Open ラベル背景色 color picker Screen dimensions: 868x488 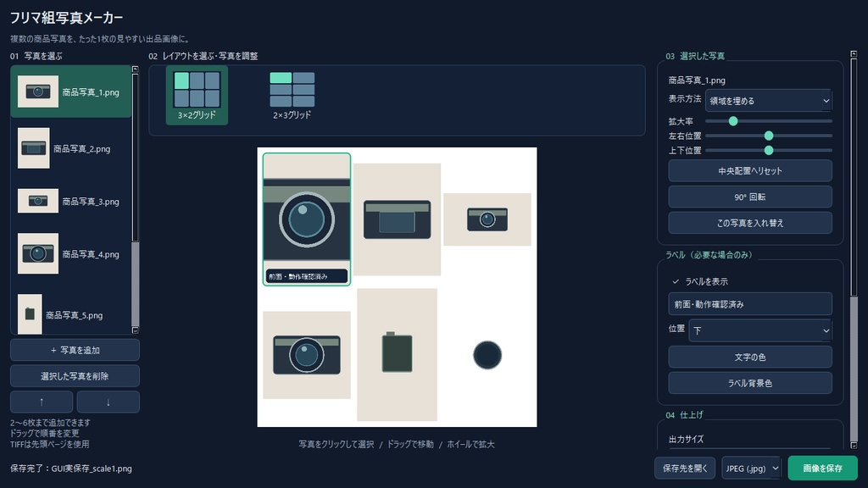click(x=750, y=383)
